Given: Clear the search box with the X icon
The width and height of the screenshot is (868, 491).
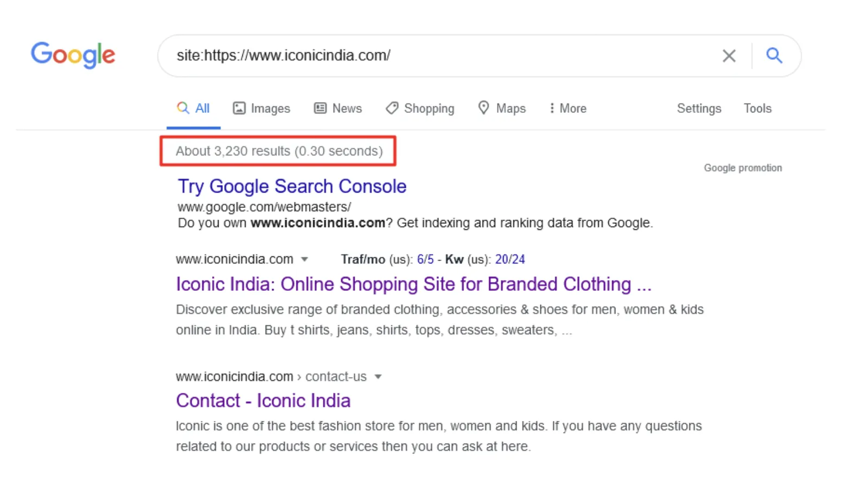Looking at the screenshot, I should [729, 55].
